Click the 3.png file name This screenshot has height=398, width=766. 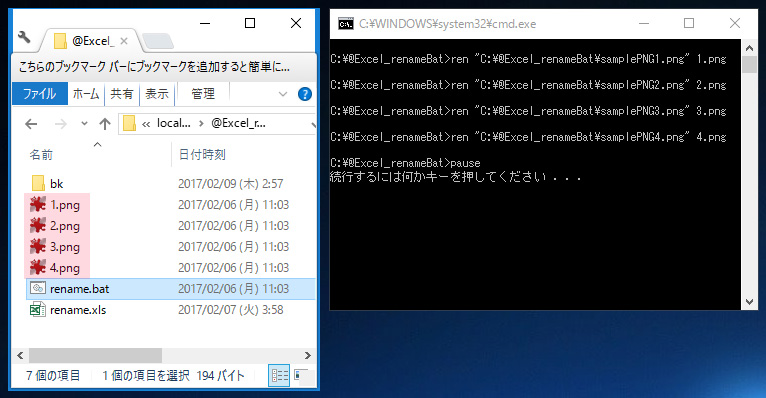[65, 247]
